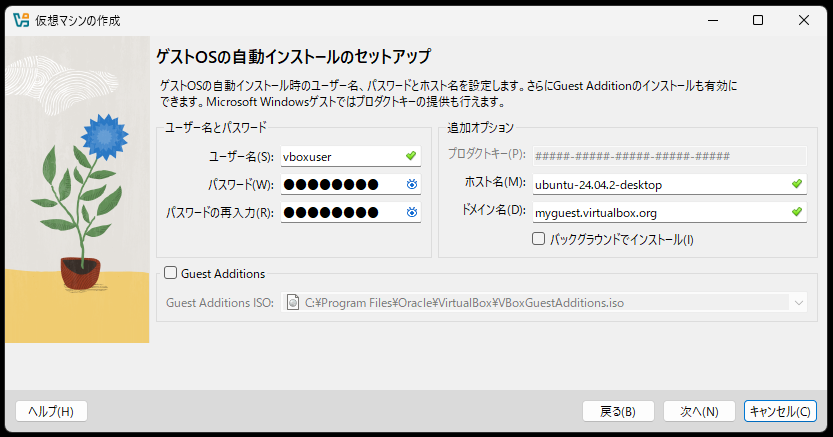The width and height of the screenshot is (833, 437).
Task: Click green checkmark in ホスト名 field
Action: tap(796, 184)
